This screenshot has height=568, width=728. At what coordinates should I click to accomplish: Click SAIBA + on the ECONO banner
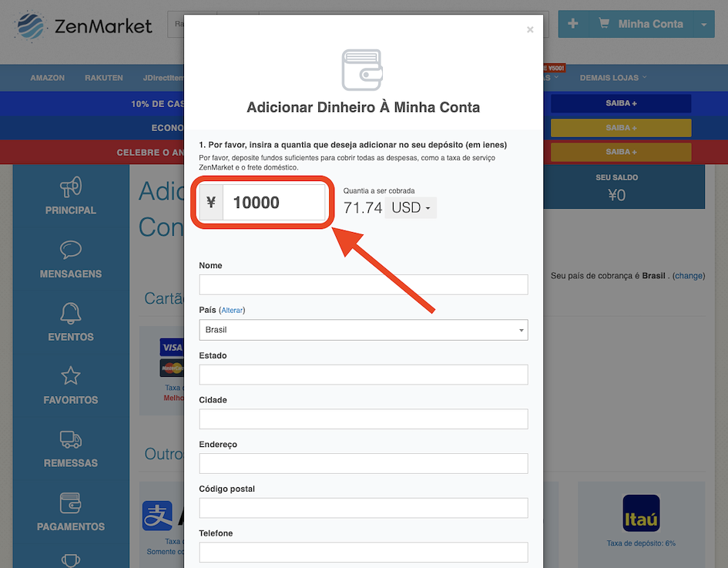pyautogui.click(x=621, y=128)
